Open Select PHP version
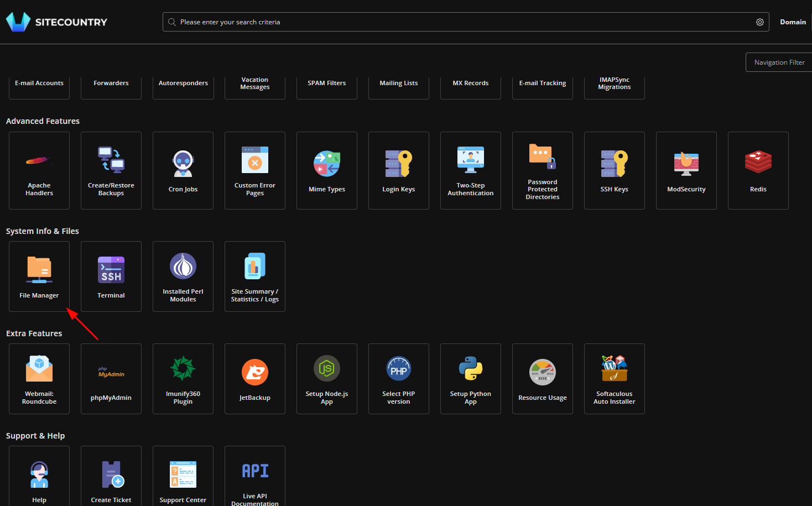812x506 pixels. [399, 379]
